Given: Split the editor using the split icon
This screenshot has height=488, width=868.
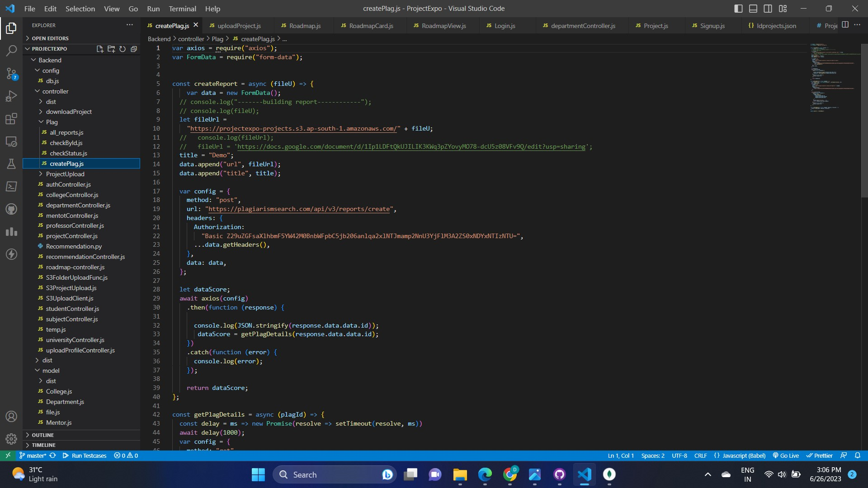Looking at the screenshot, I should pyautogui.click(x=845, y=25).
